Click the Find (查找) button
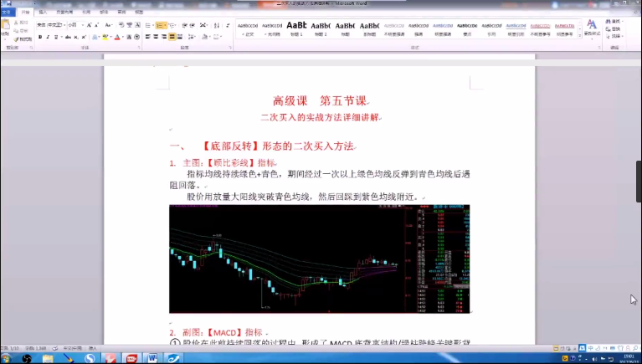642x364 pixels. coord(614,21)
